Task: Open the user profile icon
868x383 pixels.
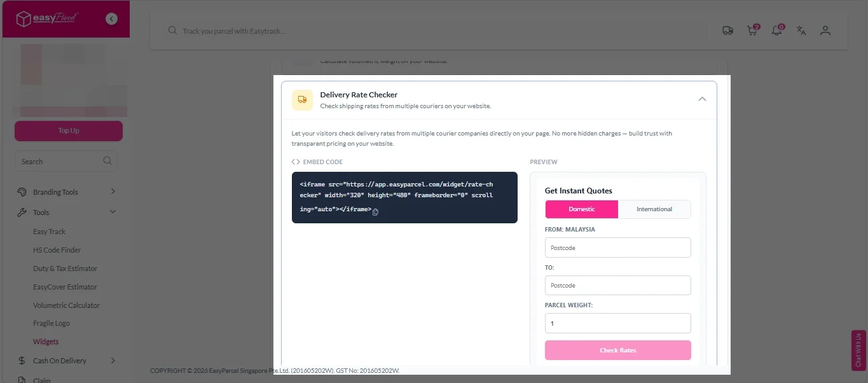Action: (825, 31)
